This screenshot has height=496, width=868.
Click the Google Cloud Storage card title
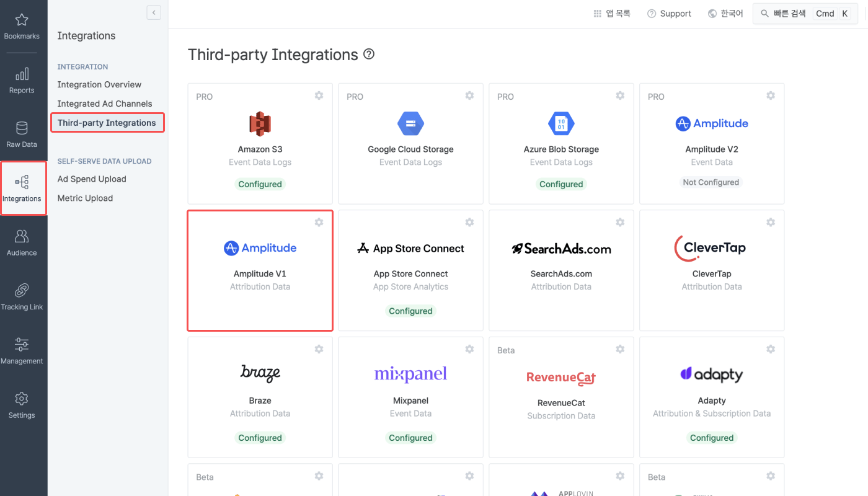(x=410, y=149)
